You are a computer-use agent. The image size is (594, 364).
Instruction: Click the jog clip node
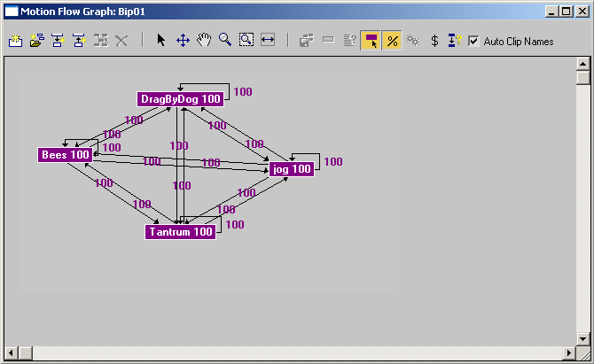292,169
